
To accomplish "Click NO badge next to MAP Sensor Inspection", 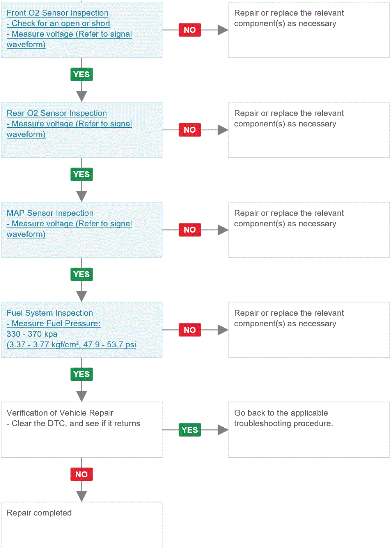I will tap(190, 230).
